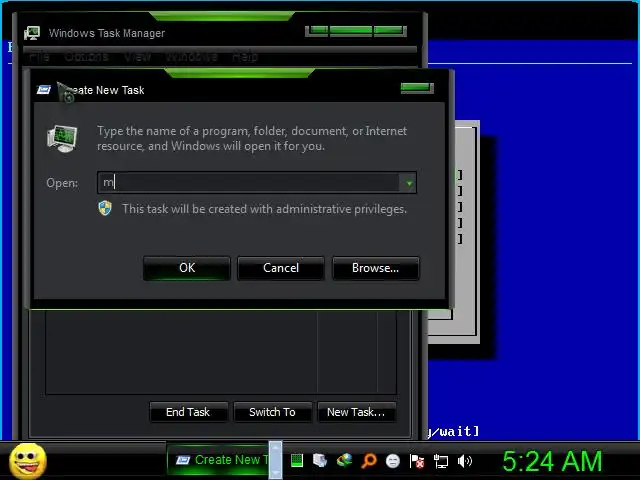Click the Create New Task title bar icon
Viewport: 640px width, 480px height.
(x=44, y=89)
